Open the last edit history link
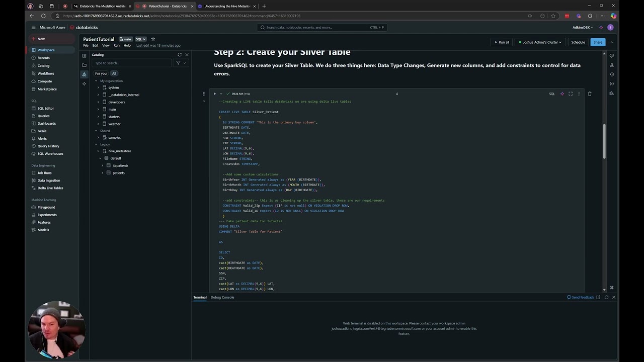The width and height of the screenshot is (644, 362). tap(158, 45)
